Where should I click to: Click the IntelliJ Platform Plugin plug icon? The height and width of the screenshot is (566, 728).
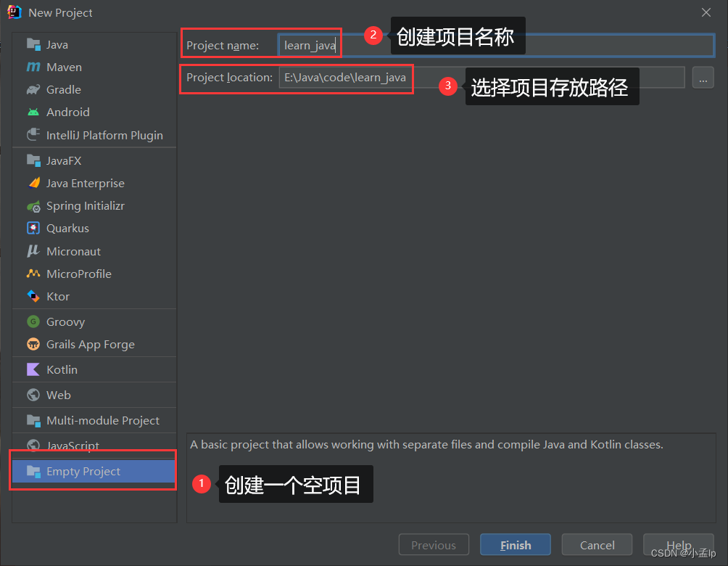pos(33,135)
